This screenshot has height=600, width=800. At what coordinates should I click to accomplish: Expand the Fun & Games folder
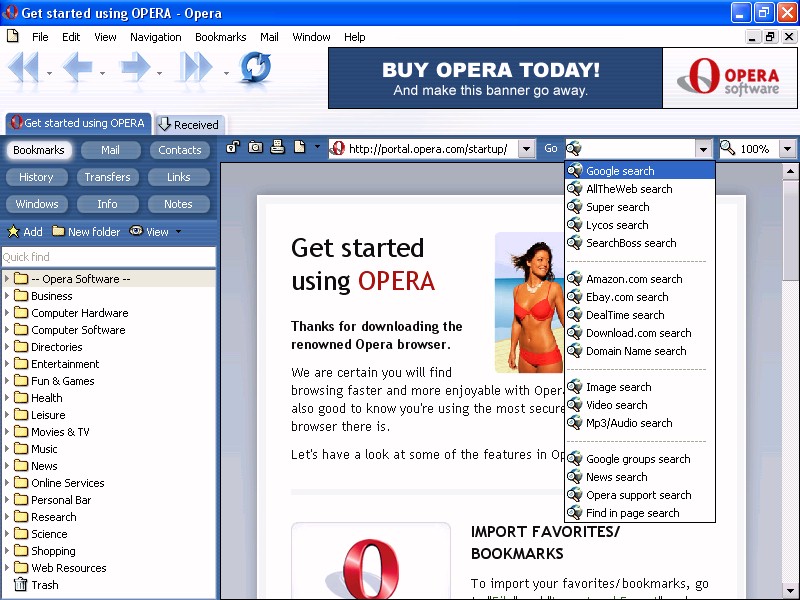[x=7, y=380]
